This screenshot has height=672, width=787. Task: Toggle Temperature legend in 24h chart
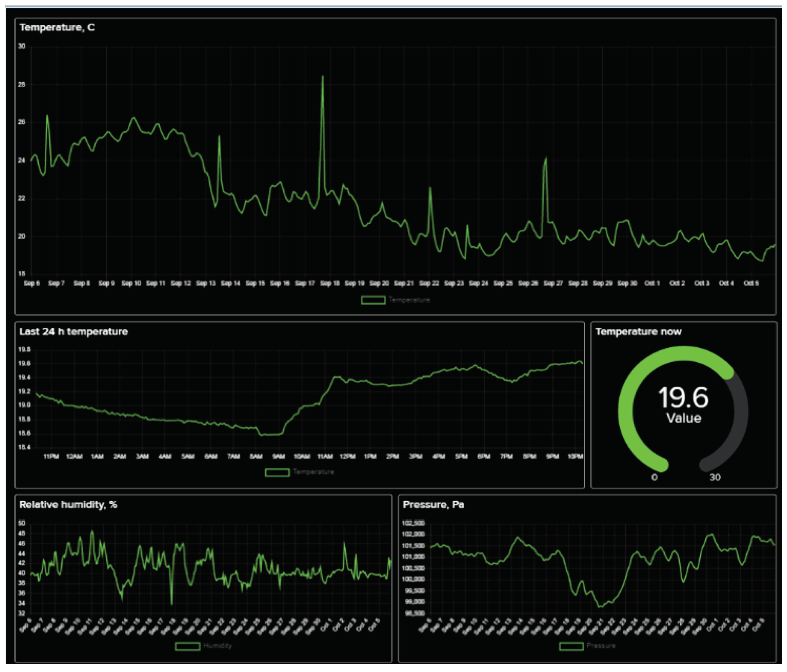coord(277,472)
